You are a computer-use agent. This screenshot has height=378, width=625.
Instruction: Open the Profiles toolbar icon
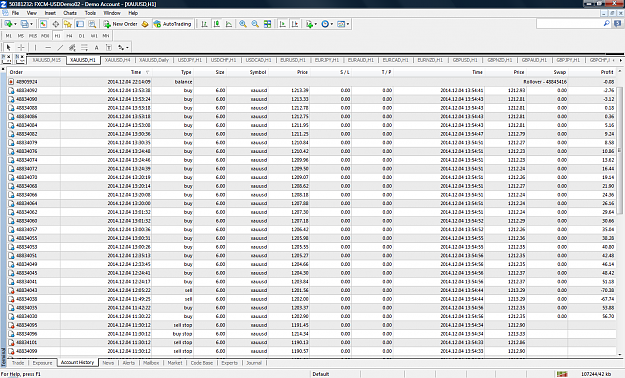tap(24, 24)
